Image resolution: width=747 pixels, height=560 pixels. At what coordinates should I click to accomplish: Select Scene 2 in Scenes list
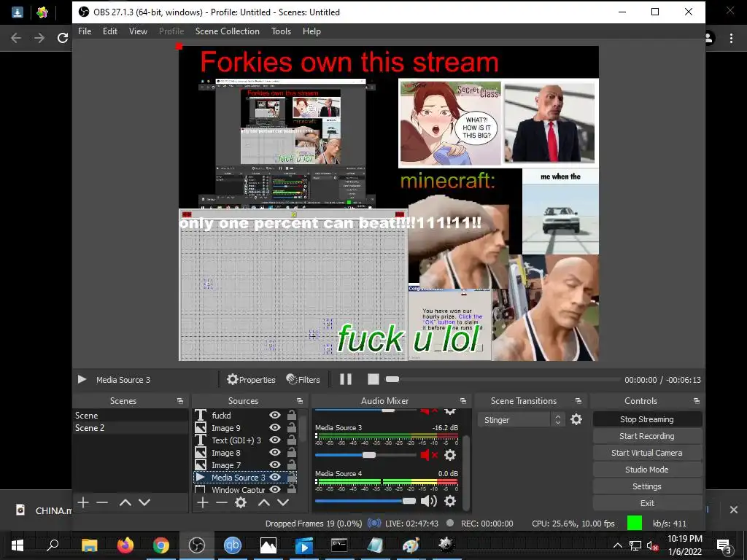coord(131,427)
